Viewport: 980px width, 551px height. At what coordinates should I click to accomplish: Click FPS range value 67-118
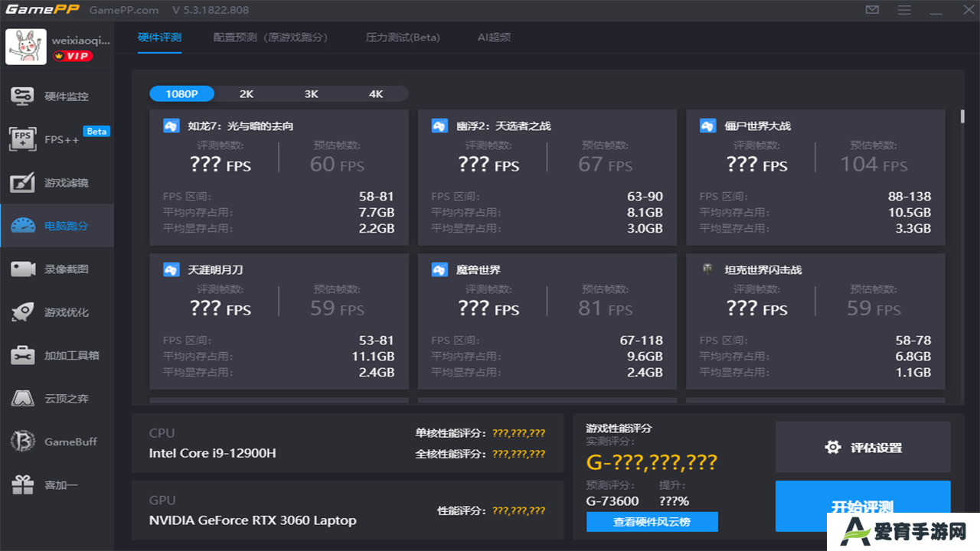642,340
